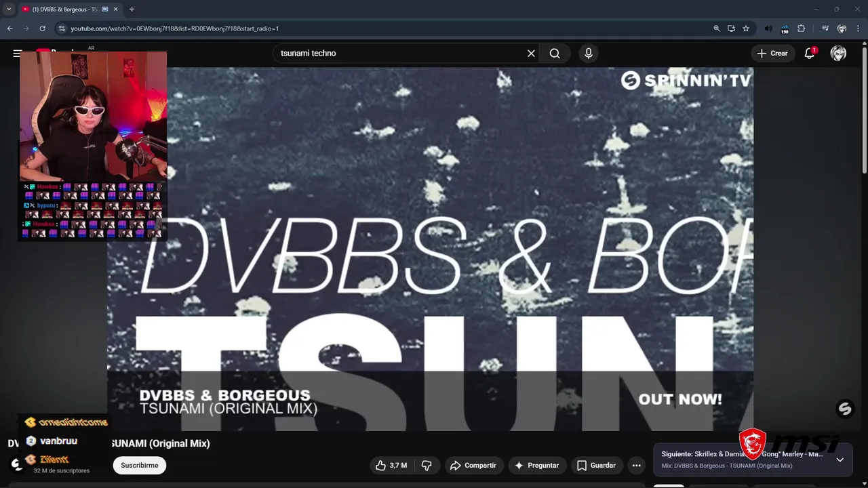Open the YouTube account avatar menu
The image size is (868, 488).
[x=838, y=54]
